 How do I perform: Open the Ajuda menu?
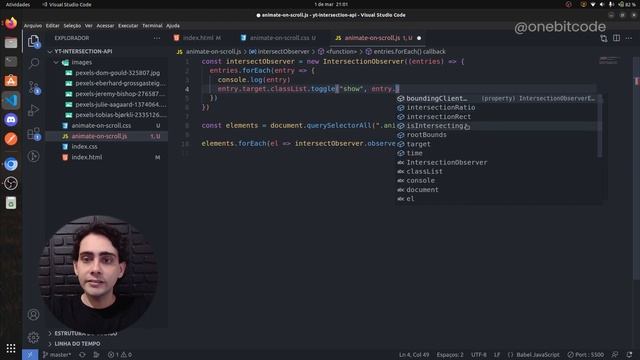tap(173, 25)
